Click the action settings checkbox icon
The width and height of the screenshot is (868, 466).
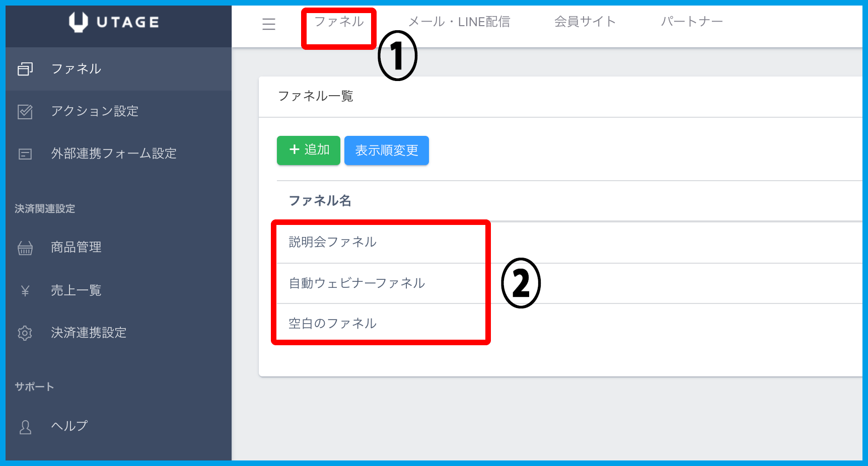[x=25, y=111]
